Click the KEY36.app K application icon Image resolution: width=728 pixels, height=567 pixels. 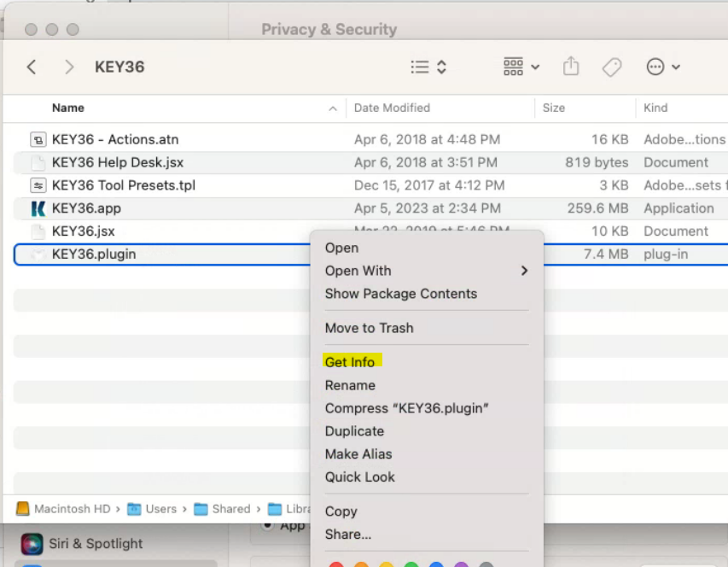38,208
